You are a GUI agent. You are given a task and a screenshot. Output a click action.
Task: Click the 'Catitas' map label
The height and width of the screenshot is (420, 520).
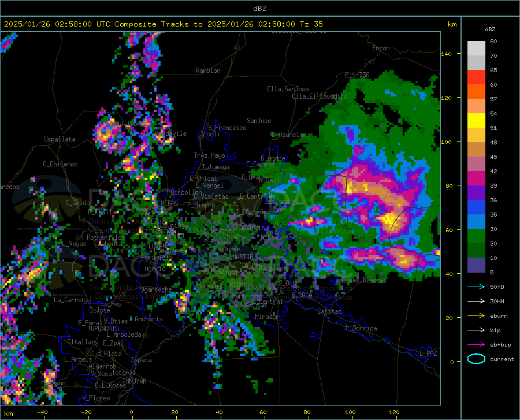point(330,311)
